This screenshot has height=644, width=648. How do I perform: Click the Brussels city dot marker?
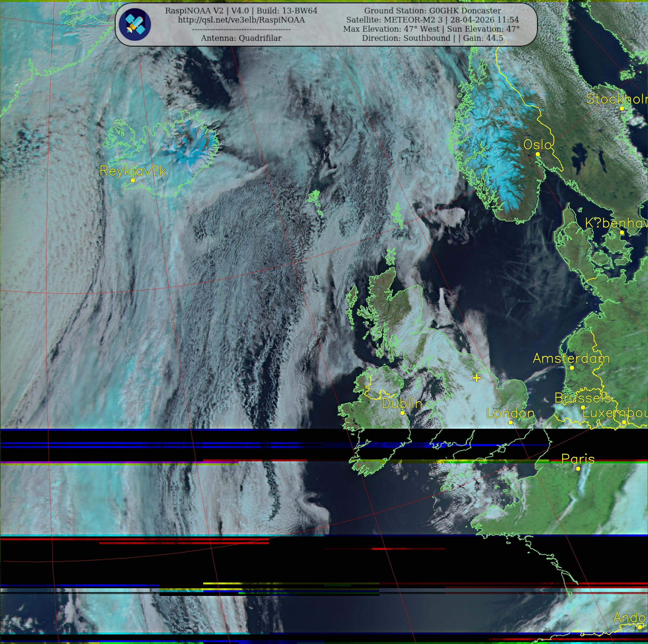coord(583,407)
